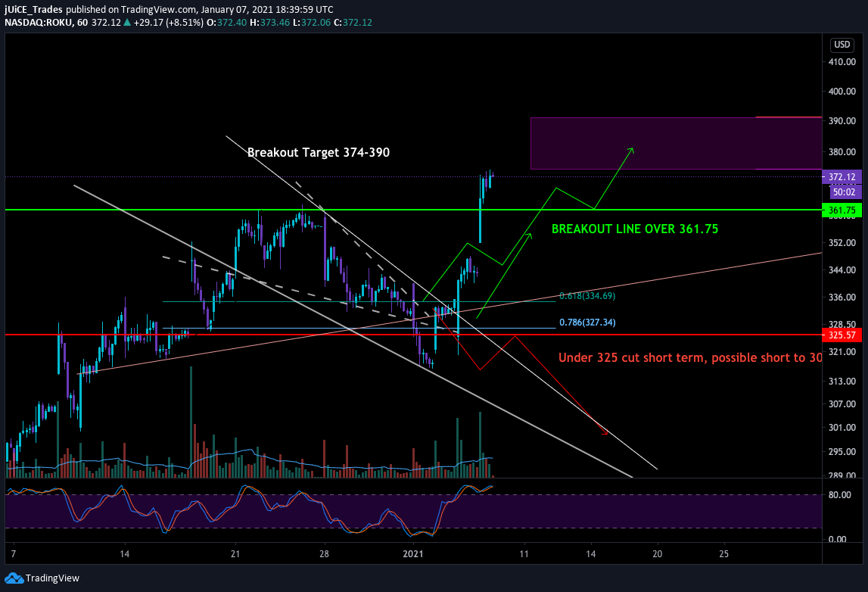Click the 2021 date marker on time axis

[413, 554]
